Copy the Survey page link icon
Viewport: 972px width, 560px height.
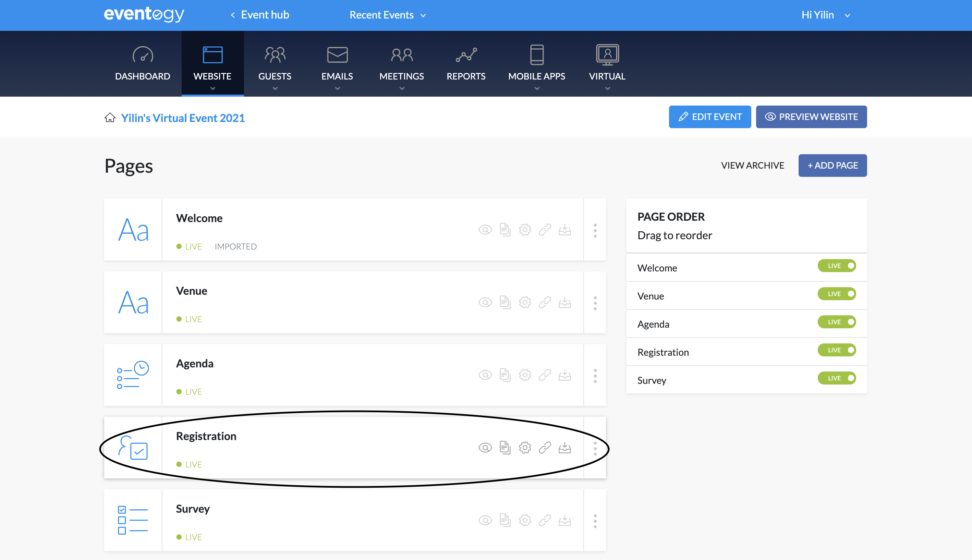(545, 520)
